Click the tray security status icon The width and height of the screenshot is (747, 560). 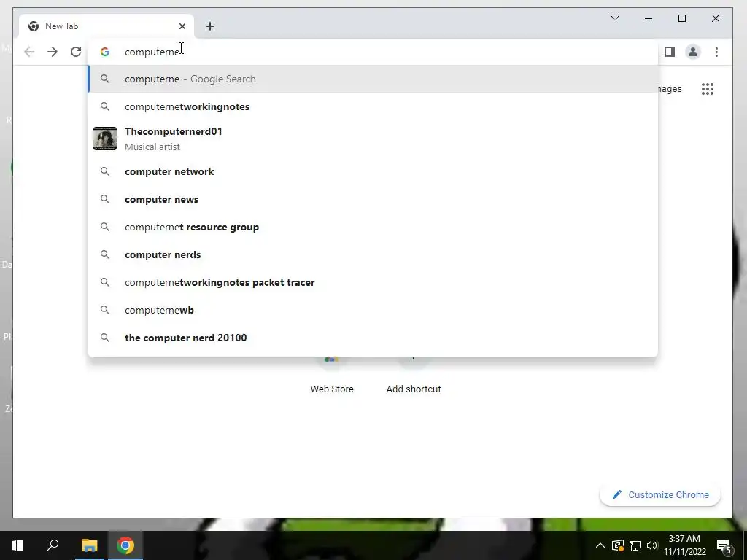pos(618,545)
